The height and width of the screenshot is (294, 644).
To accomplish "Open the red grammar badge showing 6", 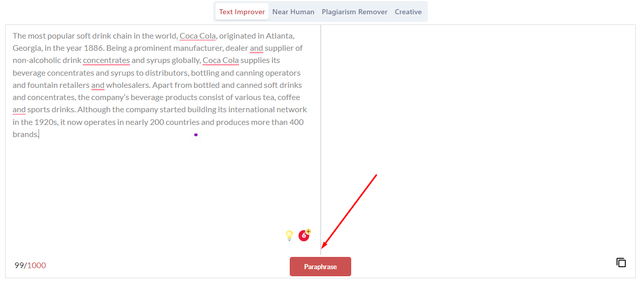I will 304,235.
